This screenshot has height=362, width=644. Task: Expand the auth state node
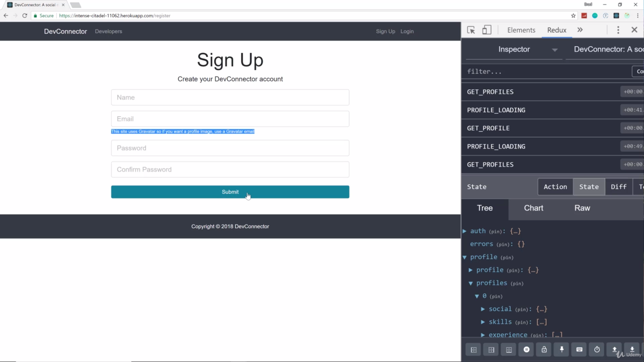pyautogui.click(x=465, y=231)
